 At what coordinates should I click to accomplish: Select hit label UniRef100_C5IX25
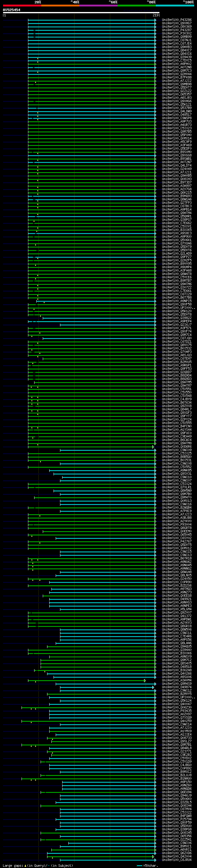tap(177, 453)
